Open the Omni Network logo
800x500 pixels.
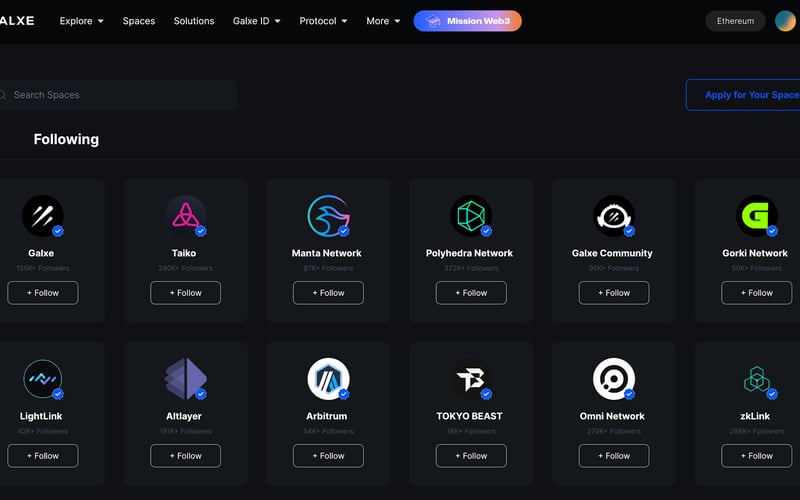click(x=614, y=379)
